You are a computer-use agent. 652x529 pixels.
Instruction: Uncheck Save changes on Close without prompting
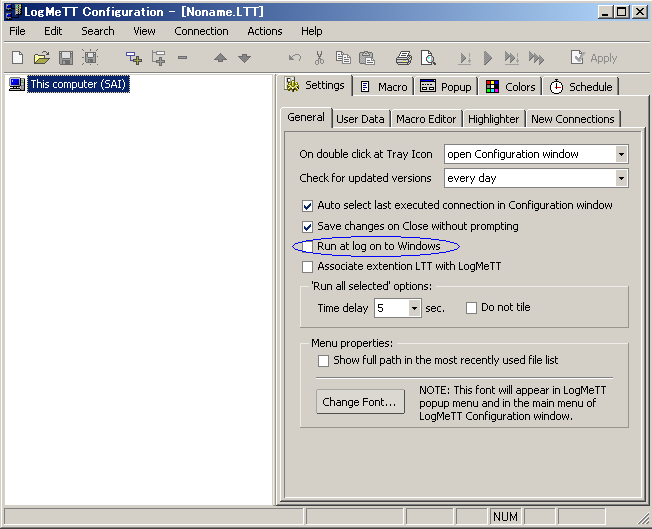point(308,226)
